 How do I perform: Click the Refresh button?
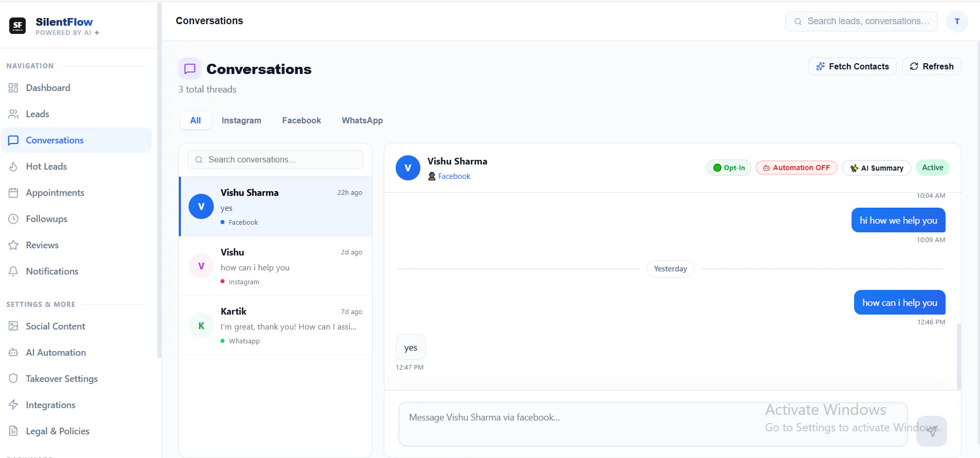coord(932,66)
